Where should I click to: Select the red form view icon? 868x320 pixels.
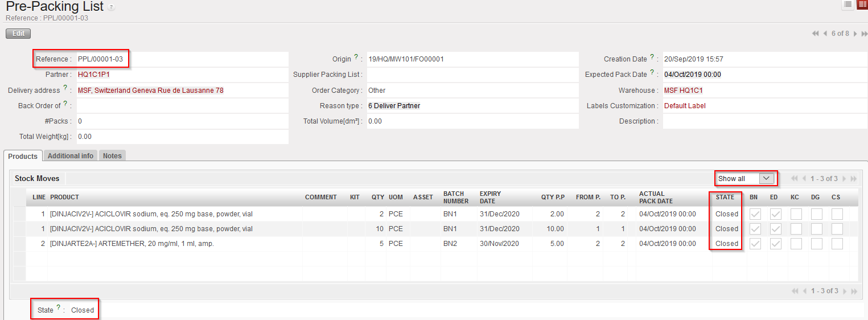pos(862,5)
